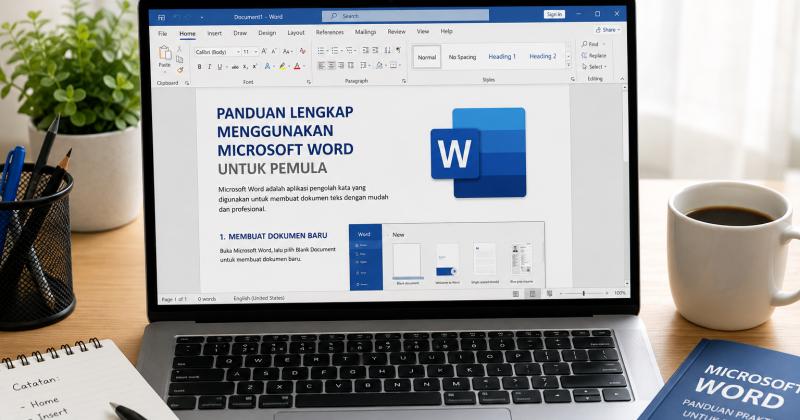Screen dimensions: 800x420
Task: Select the Format Painter brush icon
Action: click(x=180, y=70)
